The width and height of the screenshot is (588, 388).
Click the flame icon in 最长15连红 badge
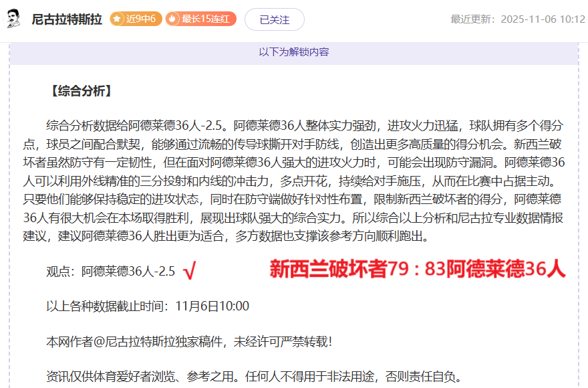(x=174, y=19)
